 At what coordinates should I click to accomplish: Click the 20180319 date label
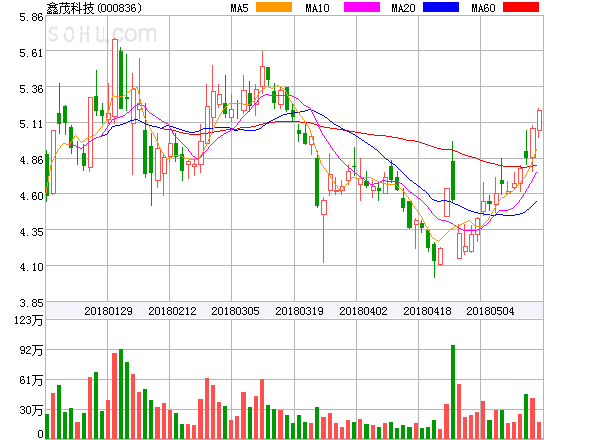(299, 311)
